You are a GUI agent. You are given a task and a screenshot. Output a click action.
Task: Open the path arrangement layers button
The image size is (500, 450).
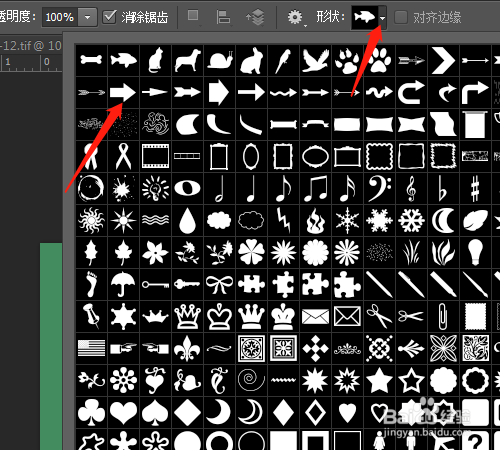tap(255, 17)
